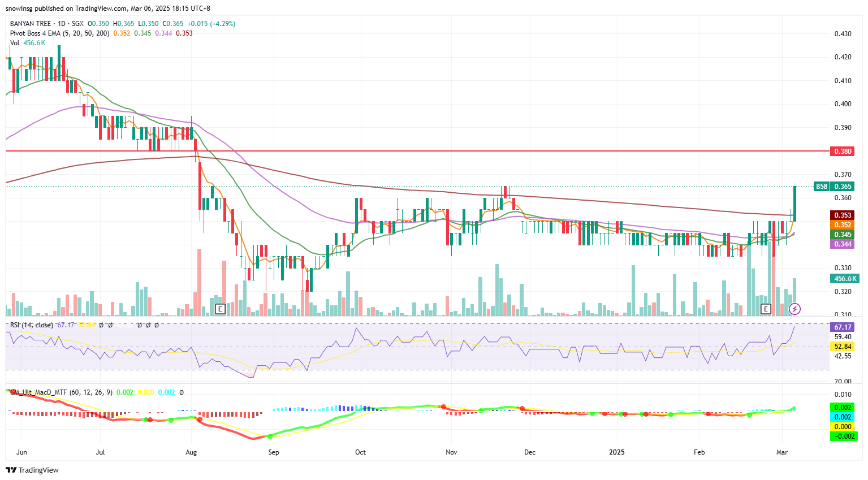
Task: Select the BANYAN TREE · 1D · SGX title
Action: (47, 24)
